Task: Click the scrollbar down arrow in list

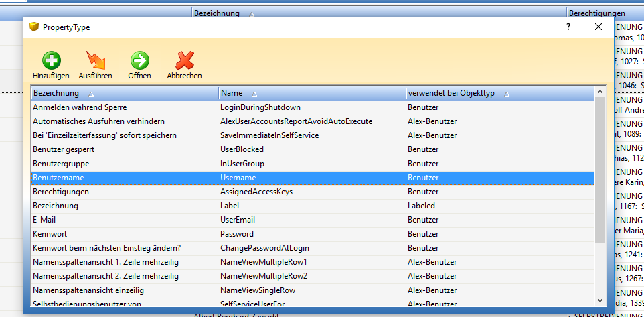Action: tap(600, 299)
